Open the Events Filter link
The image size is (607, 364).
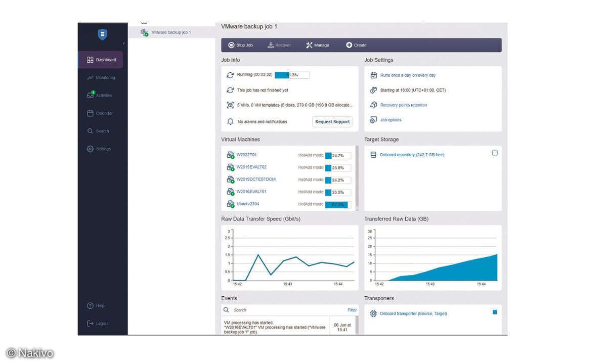(x=352, y=310)
